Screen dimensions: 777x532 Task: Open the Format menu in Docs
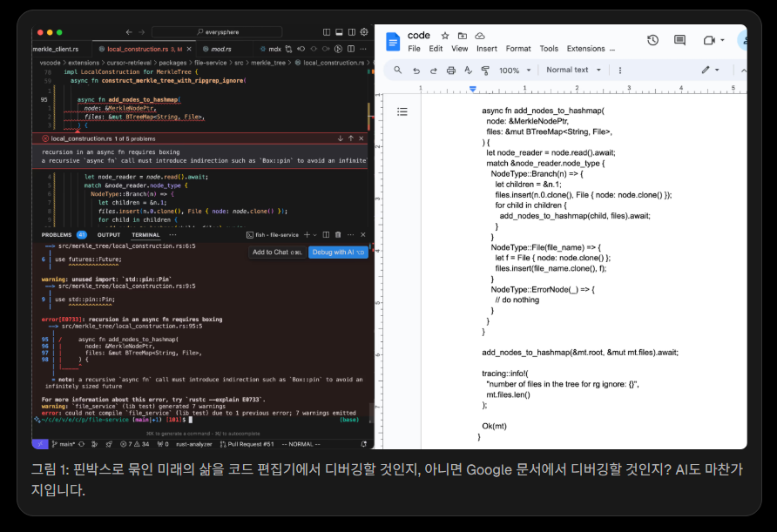[518, 49]
